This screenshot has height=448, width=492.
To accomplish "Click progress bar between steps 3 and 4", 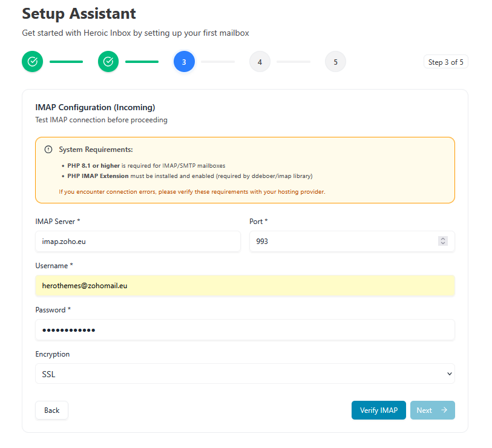I will pyautogui.click(x=217, y=62).
